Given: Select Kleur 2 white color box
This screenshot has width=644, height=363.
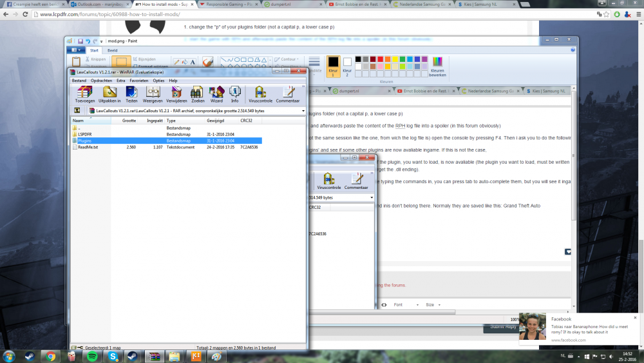Looking at the screenshot, I should (347, 66).
